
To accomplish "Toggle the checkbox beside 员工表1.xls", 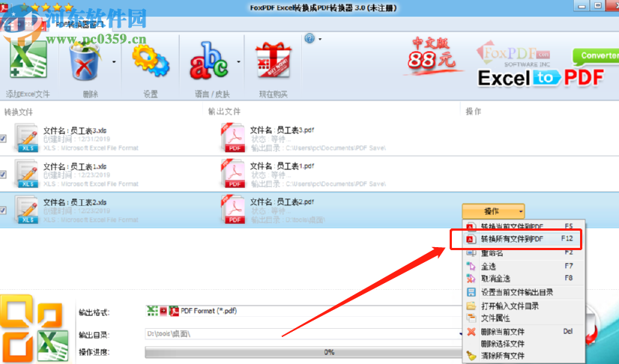I will point(3,175).
